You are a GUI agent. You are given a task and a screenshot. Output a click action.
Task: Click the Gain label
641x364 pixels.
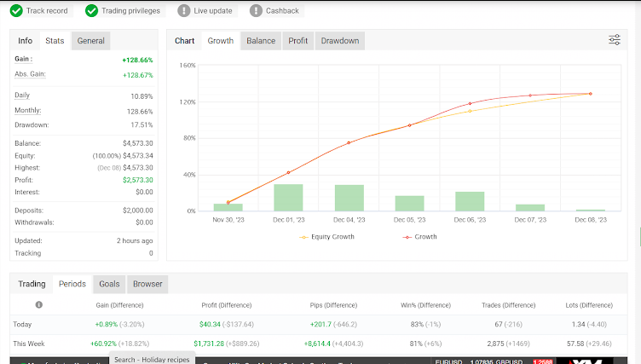(23, 59)
